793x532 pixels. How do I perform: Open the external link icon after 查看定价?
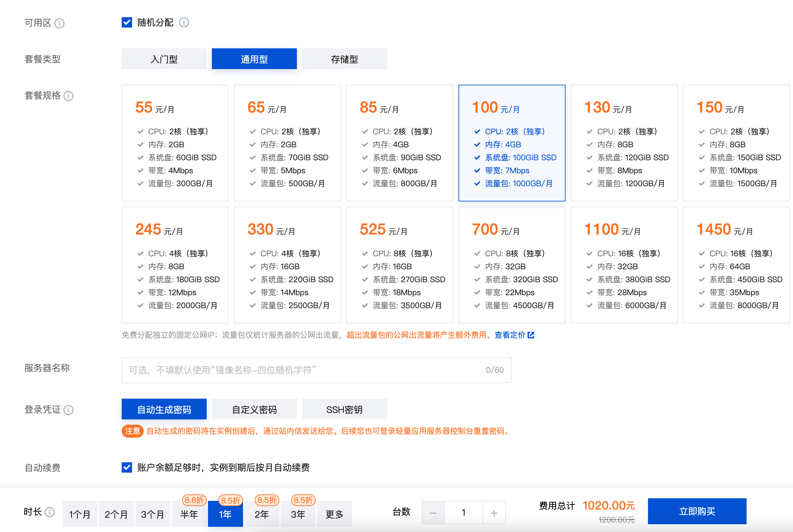click(x=531, y=335)
